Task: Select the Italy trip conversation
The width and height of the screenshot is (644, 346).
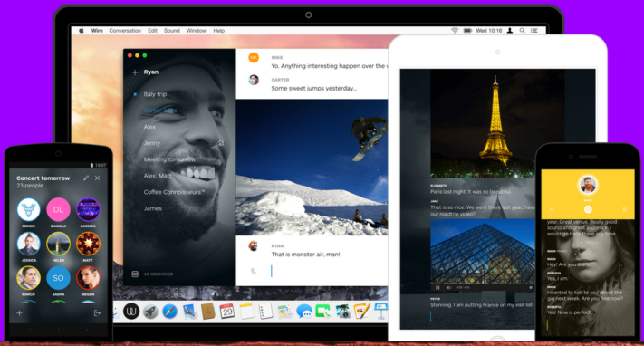Action: (x=155, y=94)
